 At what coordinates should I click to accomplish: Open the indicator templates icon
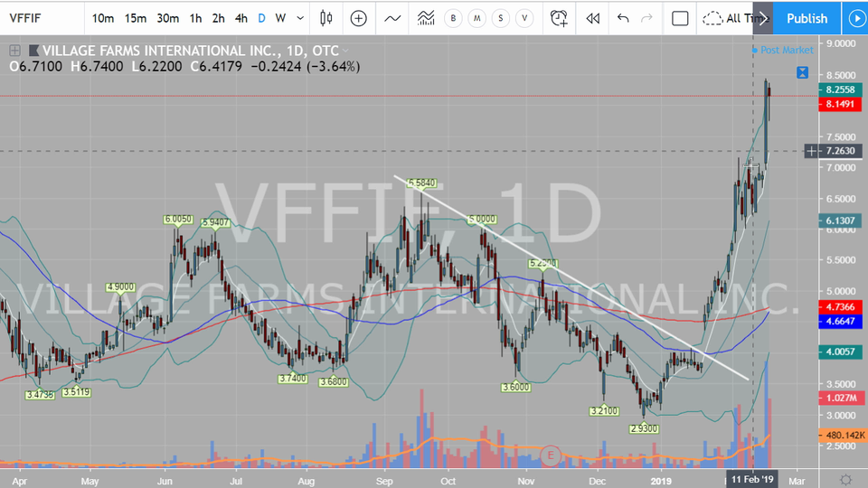click(426, 18)
